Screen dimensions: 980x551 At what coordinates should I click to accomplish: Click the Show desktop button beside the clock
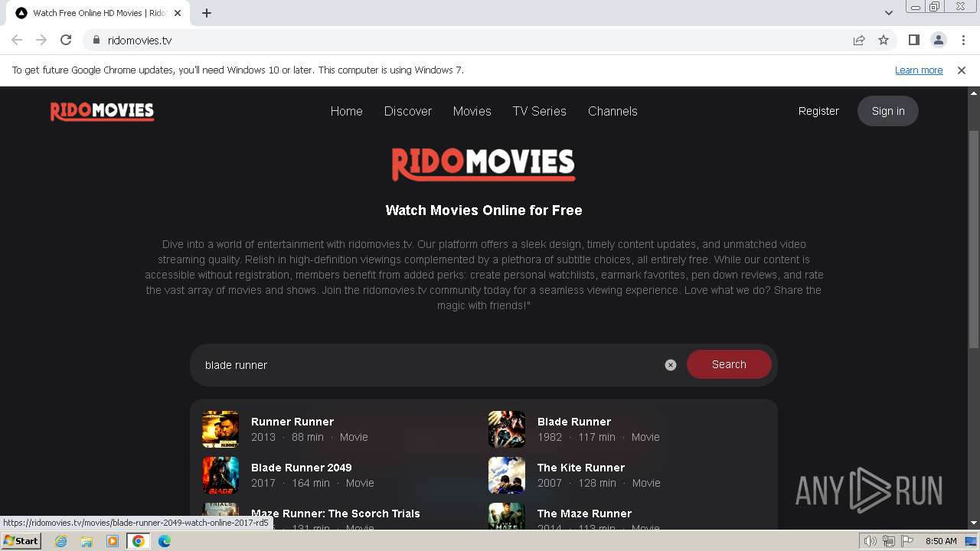tap(972, 541)
